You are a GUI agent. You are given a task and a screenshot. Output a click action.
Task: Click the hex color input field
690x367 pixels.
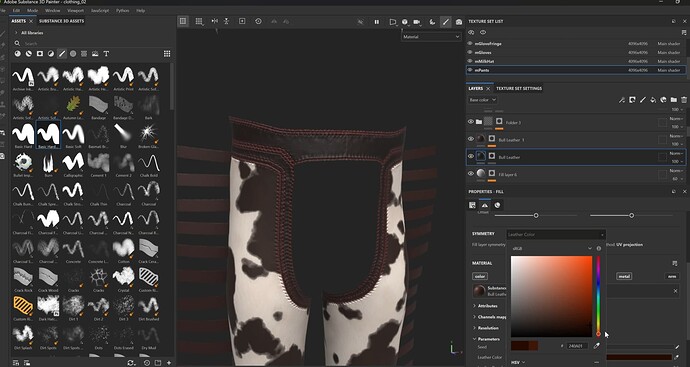[x=577, y=346]
